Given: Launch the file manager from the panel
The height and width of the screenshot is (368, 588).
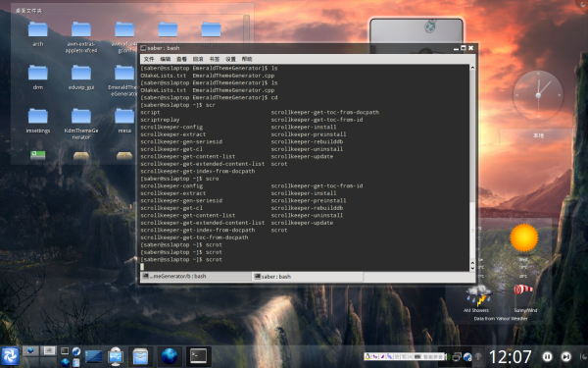Looking at the screenshot, I should (x=140, y=356).
